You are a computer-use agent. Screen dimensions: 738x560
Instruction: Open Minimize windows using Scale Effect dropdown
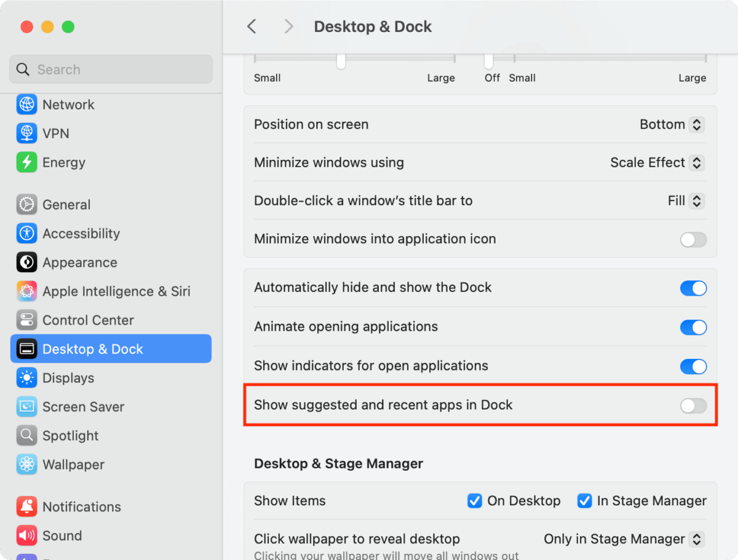pos(657,163)
